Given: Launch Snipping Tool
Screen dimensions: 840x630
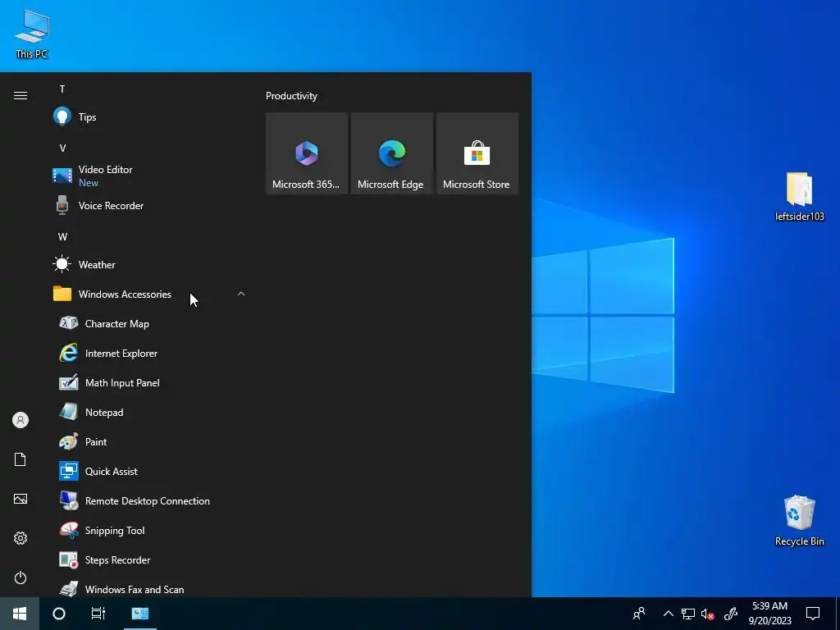Looking at the screenshot, I should pos(148,531).
